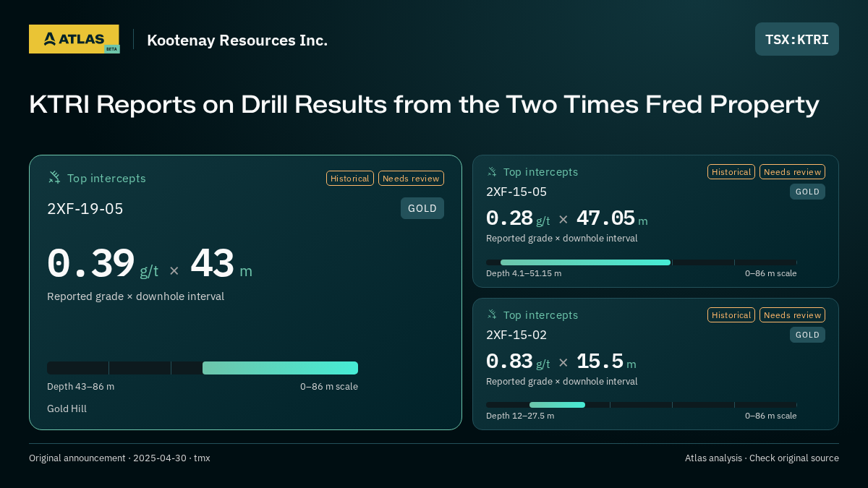
Task: Click GOLD badge on 2XF-15-02 card
Action: pyautogui.click(x=807, y=335)
